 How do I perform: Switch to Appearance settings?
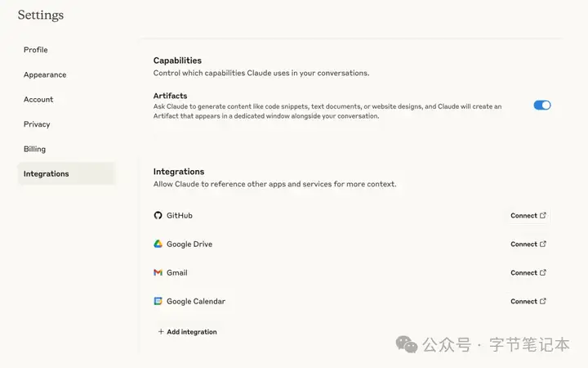[45, 74]
